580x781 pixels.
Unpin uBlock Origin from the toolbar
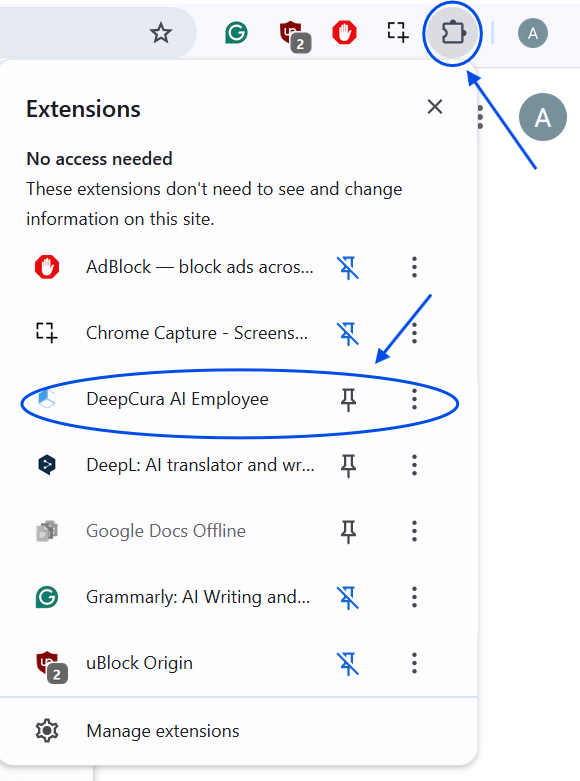click(348, 663)
